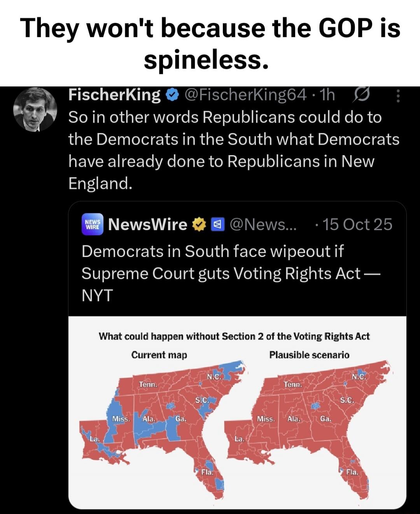Click NewsWire's gold verified checkmark
The height and width of the screenshot is (514, 420).
199,224
